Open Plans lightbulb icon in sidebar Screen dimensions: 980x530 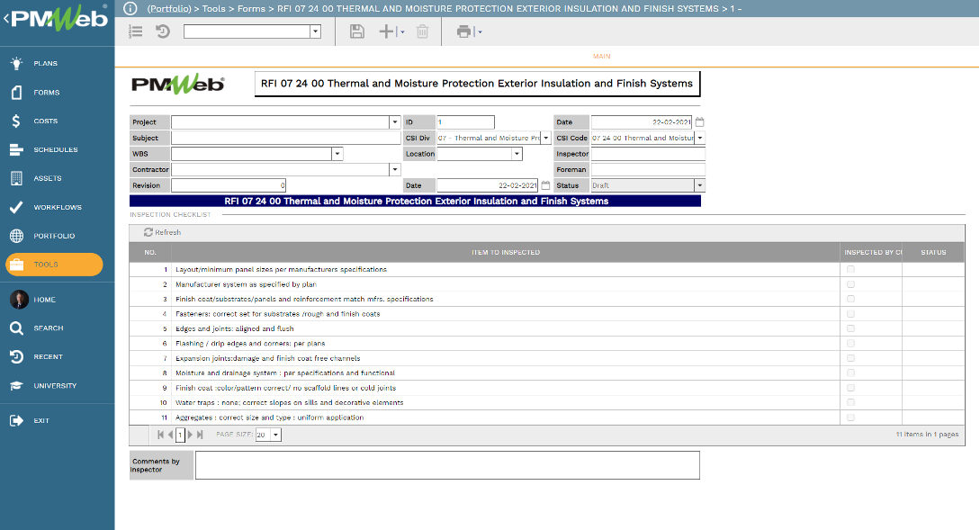tap(17, 63)
